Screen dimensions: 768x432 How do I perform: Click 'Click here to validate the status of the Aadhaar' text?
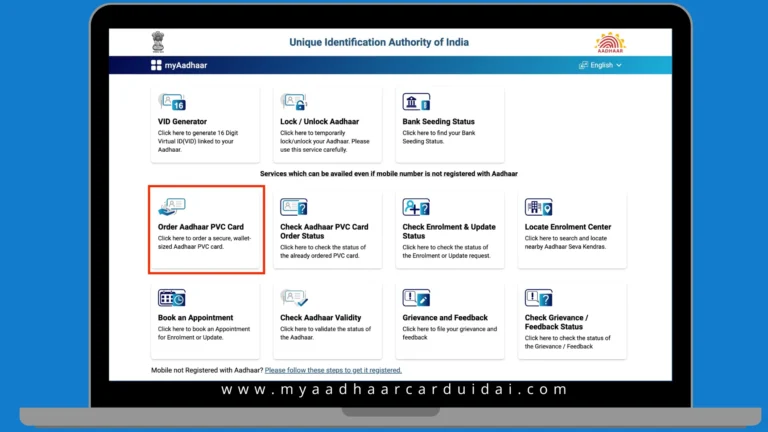click(x=326, y=333)
